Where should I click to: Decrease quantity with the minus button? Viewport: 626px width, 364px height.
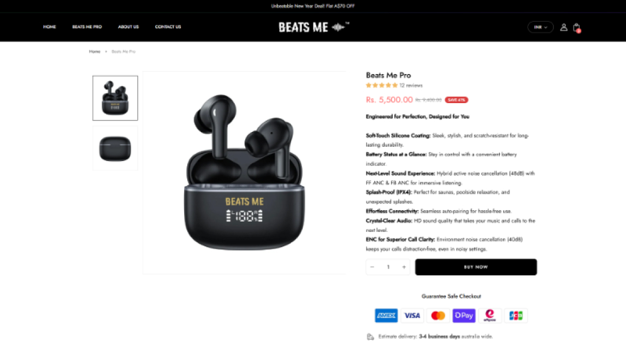tap(372, 267)
